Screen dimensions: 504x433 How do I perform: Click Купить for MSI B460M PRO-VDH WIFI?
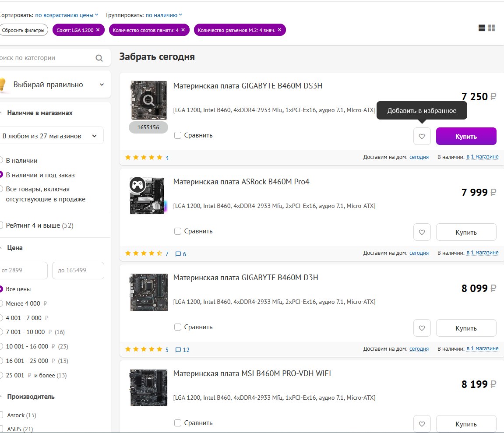466,424
